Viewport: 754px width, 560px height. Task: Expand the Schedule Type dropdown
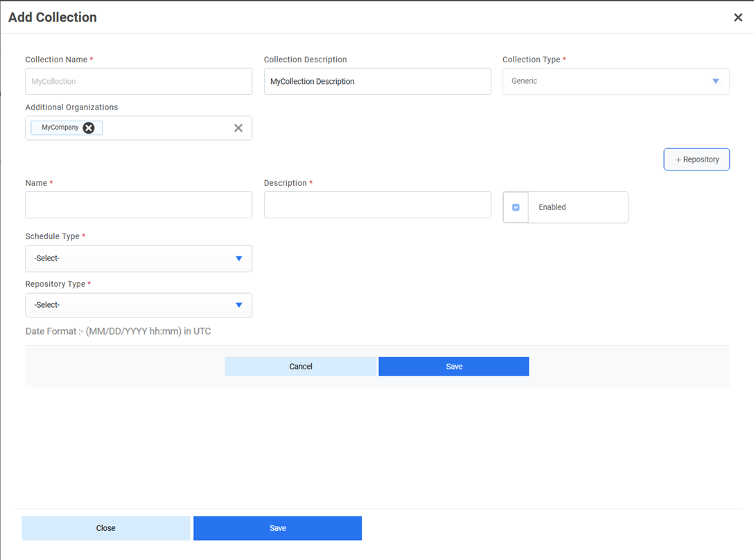pos(139,259)
